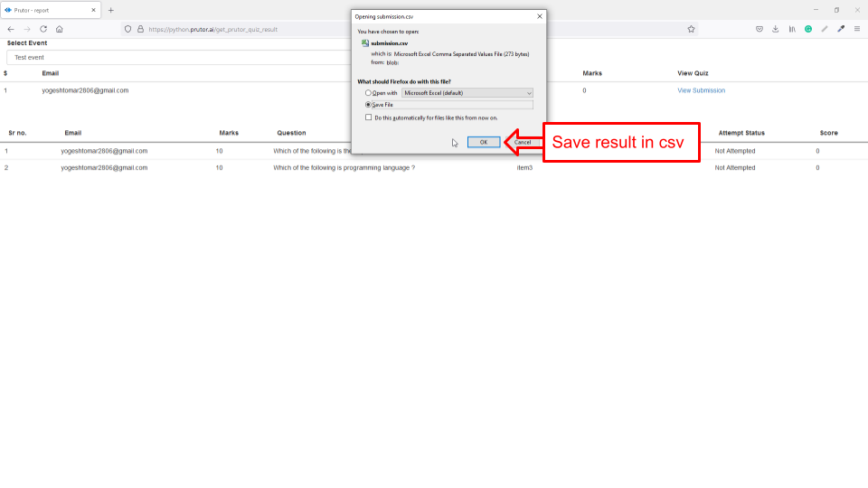
Task: Reload the current page
Action: [42, 29]
